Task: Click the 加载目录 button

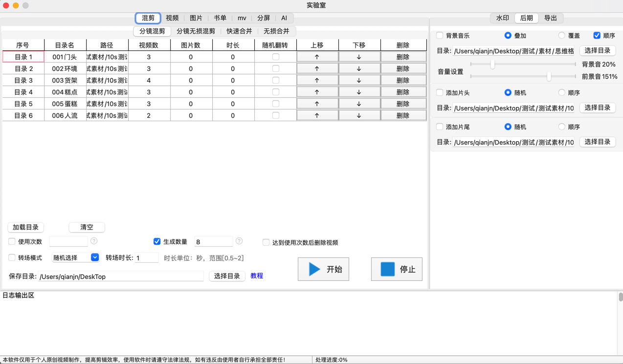Action: (x=25, y=227)
